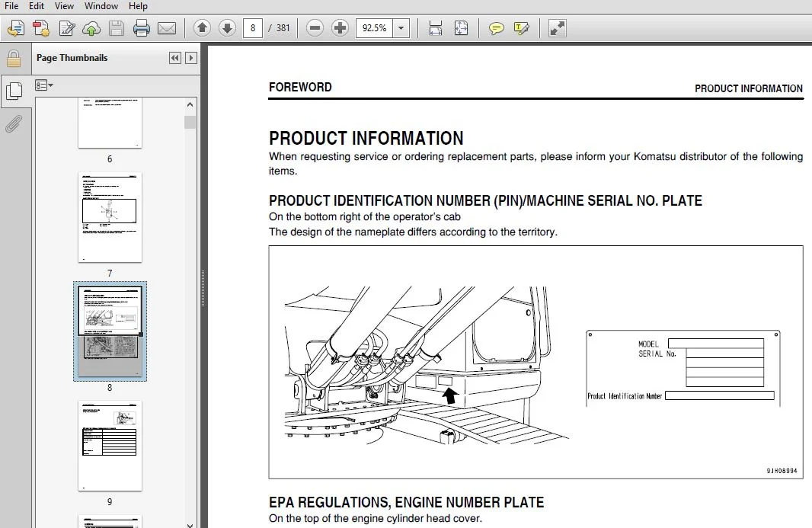Click the Page Thumbnails panel icon
The image size is (812, 528).
[x=14, y=91]
